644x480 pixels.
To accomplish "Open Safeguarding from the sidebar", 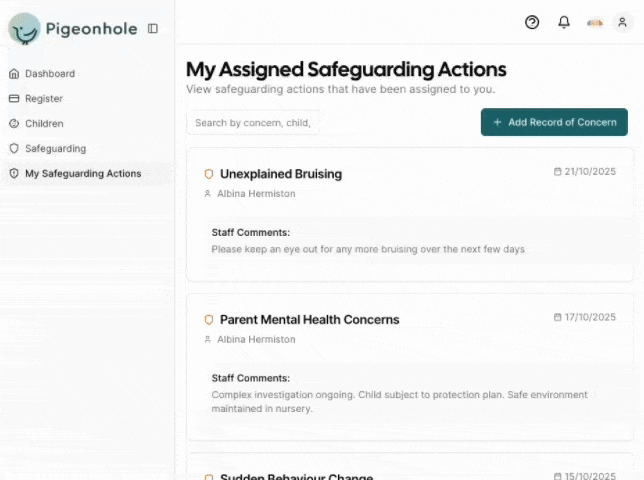I will (x=55, y=149).
